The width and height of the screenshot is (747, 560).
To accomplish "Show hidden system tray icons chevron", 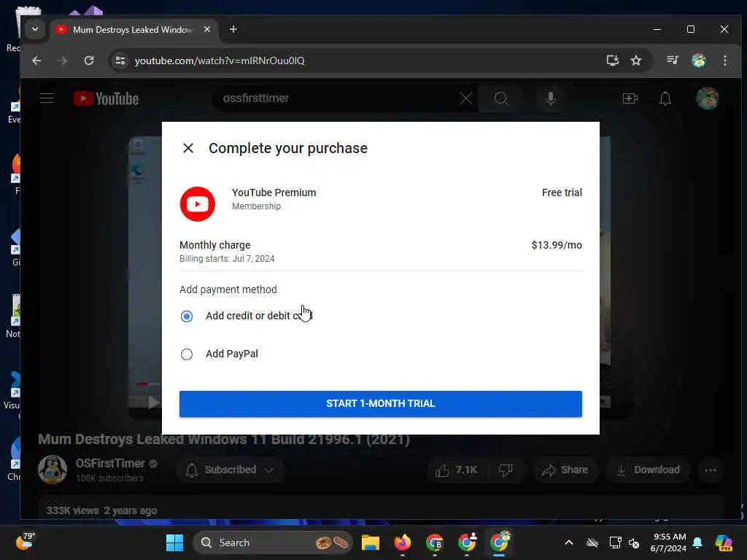I will [x=569, y=542].
